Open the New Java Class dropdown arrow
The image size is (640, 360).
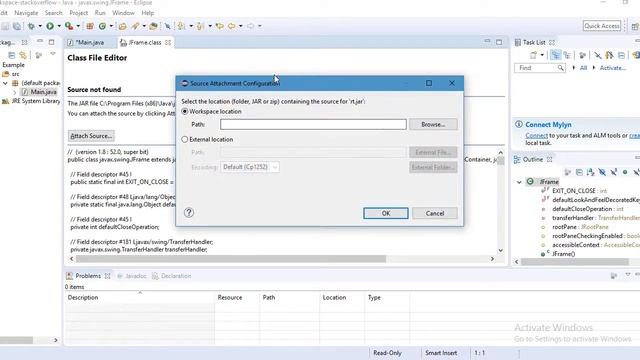[111, 26]
